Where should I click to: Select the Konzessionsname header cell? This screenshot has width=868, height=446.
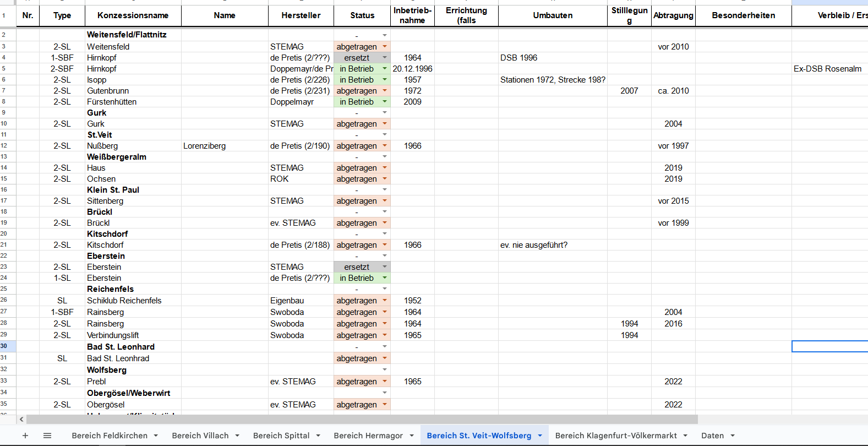pyautogui.click(x=133, y=15)
